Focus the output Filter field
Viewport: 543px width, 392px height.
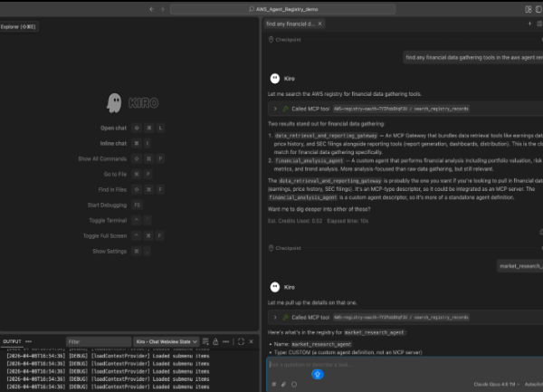click(x=99, y=342)
